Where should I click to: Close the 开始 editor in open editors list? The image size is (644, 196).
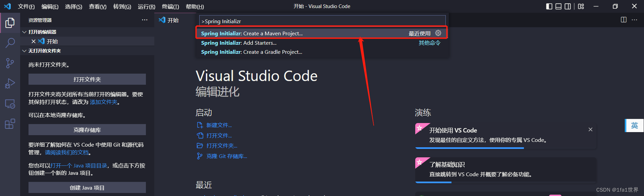(34, 41)
